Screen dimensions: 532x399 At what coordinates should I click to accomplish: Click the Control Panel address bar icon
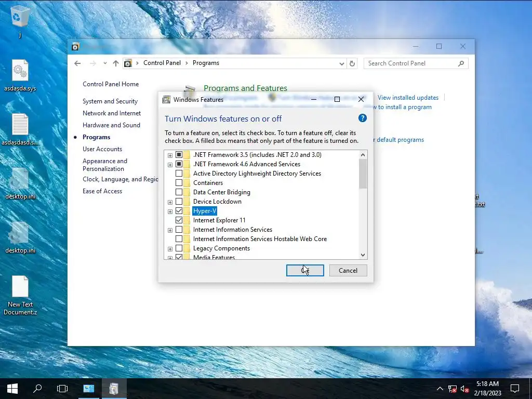click(128, 63)
